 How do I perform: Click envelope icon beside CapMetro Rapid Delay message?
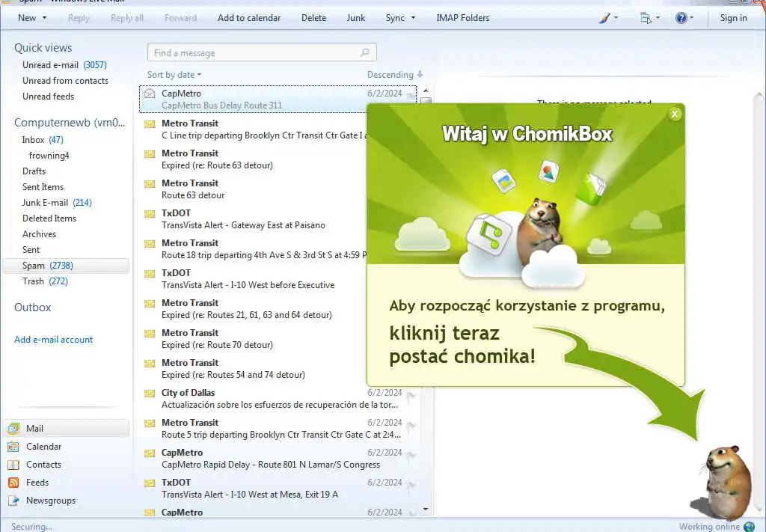(x=150, y=453)
